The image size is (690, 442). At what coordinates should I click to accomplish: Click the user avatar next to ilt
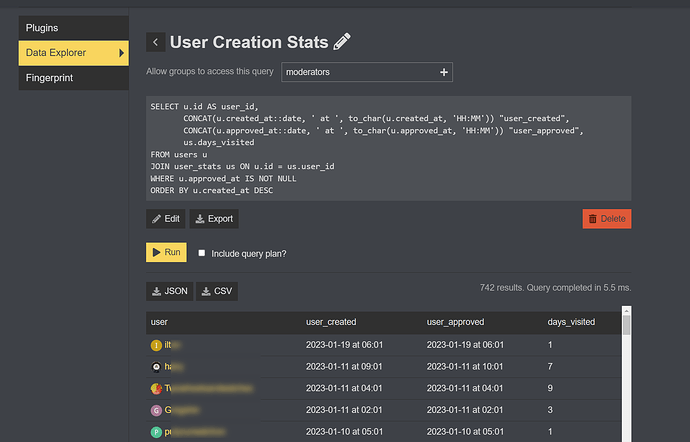tap(156, 345)
